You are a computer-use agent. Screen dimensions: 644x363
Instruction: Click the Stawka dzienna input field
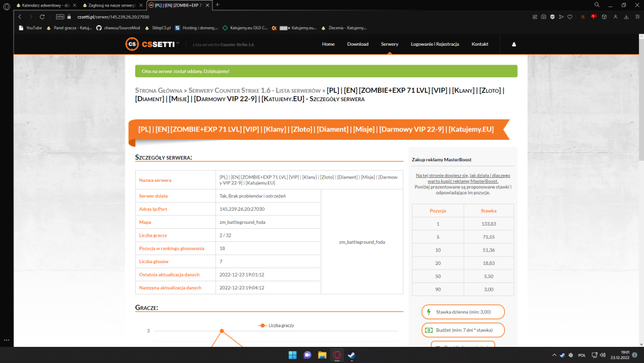463,312
